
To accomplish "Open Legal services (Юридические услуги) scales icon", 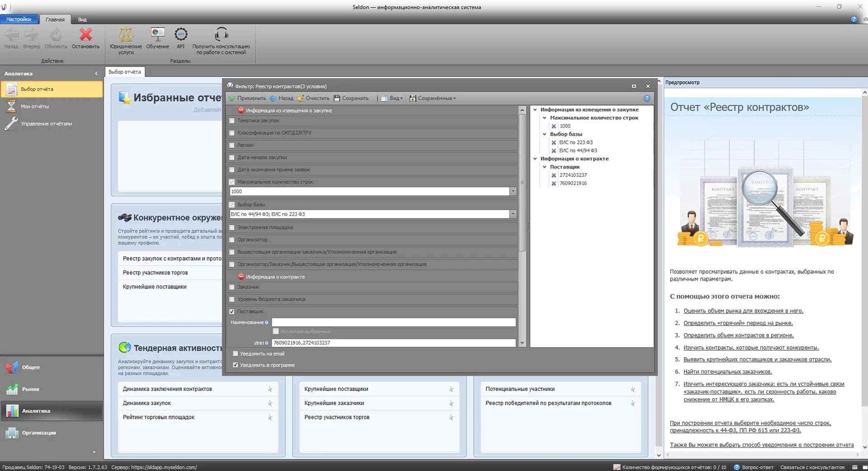I will tap(126, 34).
